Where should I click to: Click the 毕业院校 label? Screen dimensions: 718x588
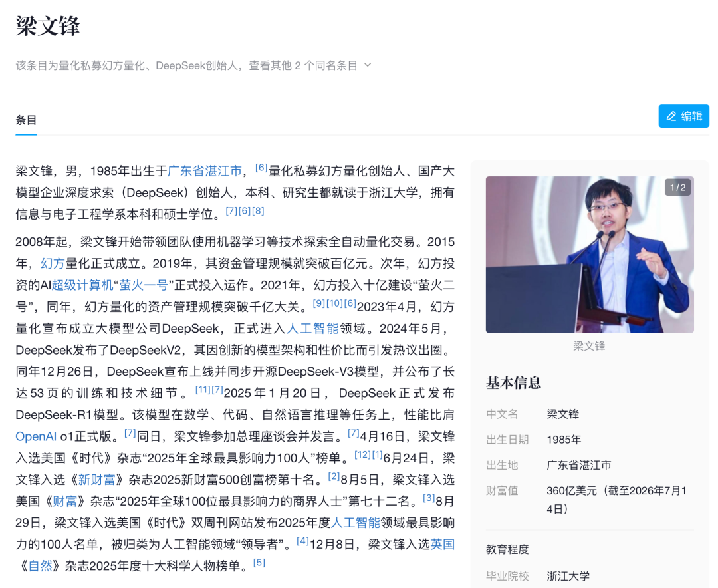pos(507,576)
